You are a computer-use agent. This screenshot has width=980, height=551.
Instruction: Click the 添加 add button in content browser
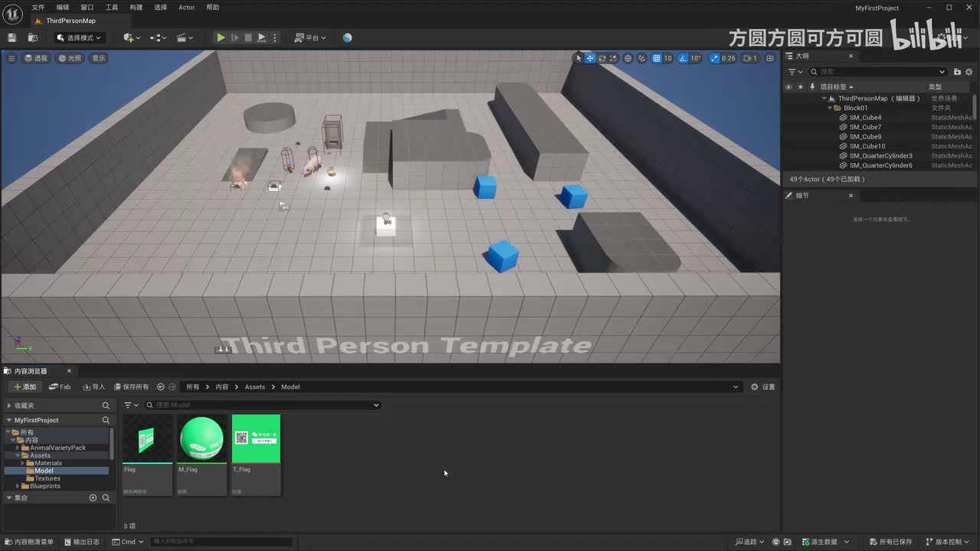point(25,387)
